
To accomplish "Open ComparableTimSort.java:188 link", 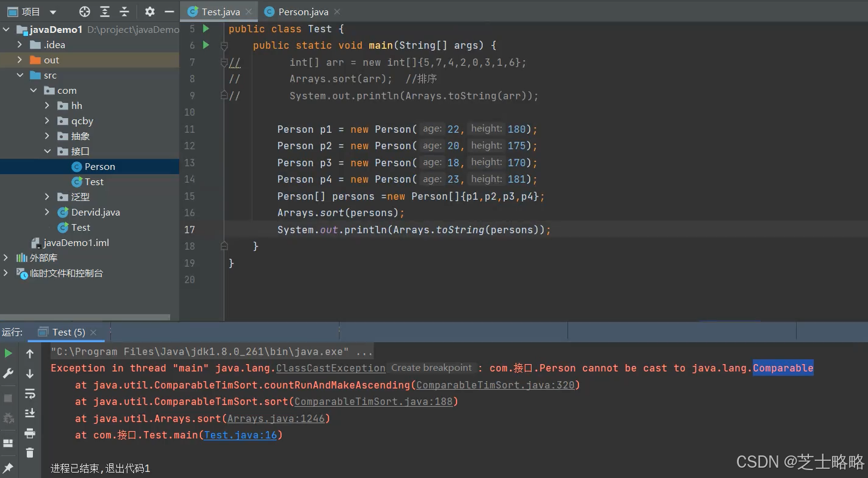I will pyautogui.click(x=373, y=401).
